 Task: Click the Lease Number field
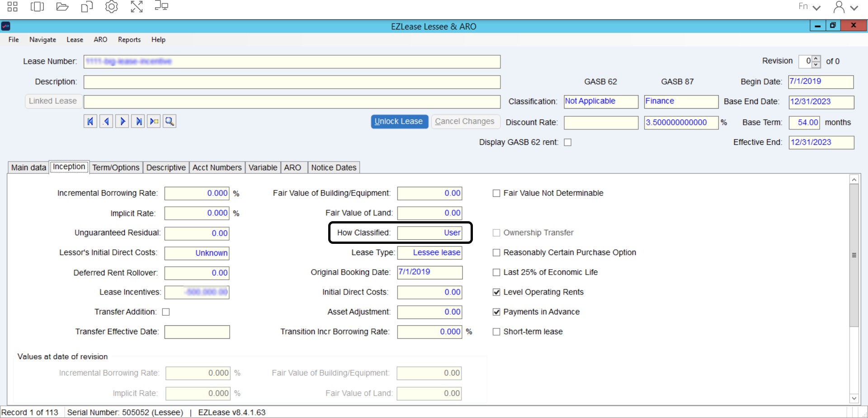[x=292, y=62]
